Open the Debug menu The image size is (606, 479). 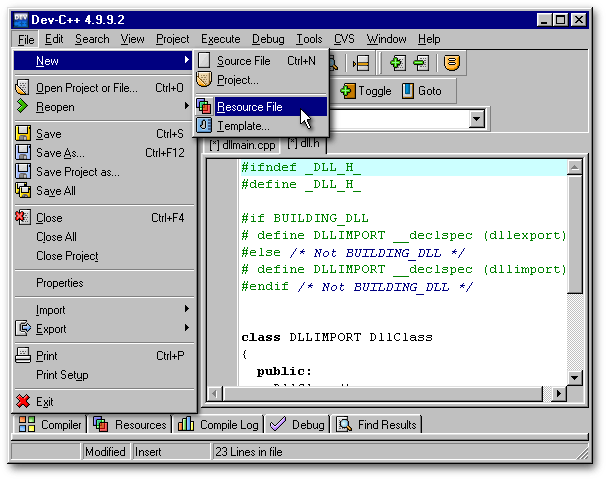tap(268, 39)
